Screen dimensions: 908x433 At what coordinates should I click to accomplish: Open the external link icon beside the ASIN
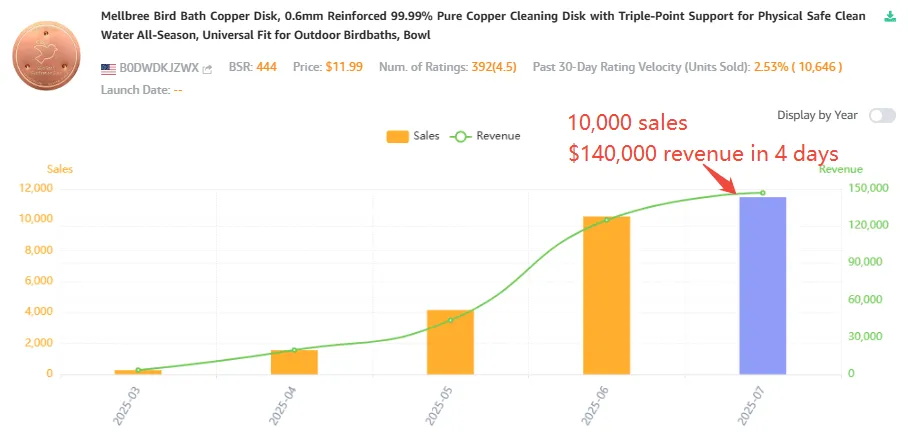tap(207, 69)
